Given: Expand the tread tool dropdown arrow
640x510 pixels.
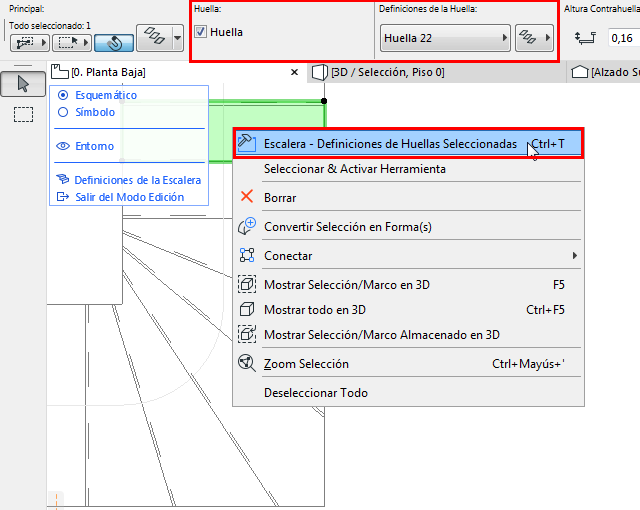Looking at the screenshot, I should click(x=178, y=38).
